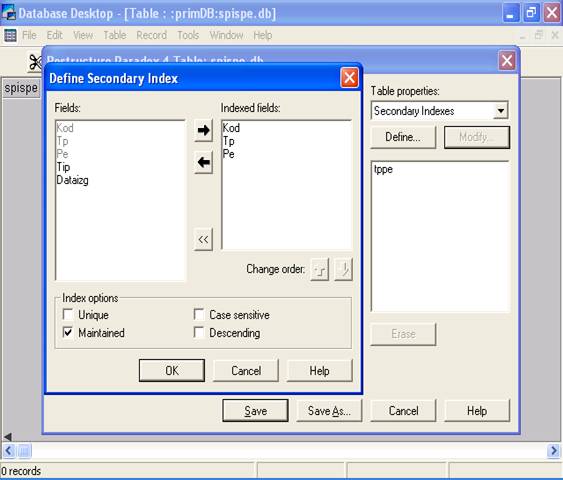This screenshot has height=480, width=563.
Task: Open the Table menu
Action: 115,35
